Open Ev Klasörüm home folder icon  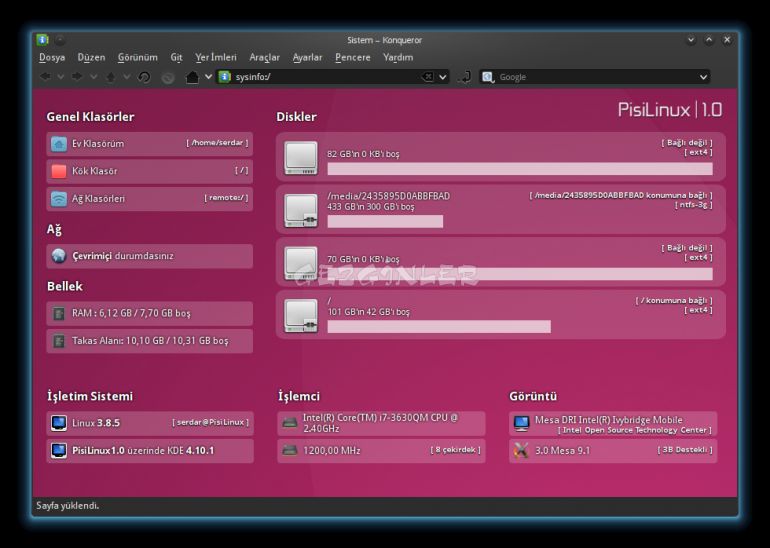pos(59,144)
